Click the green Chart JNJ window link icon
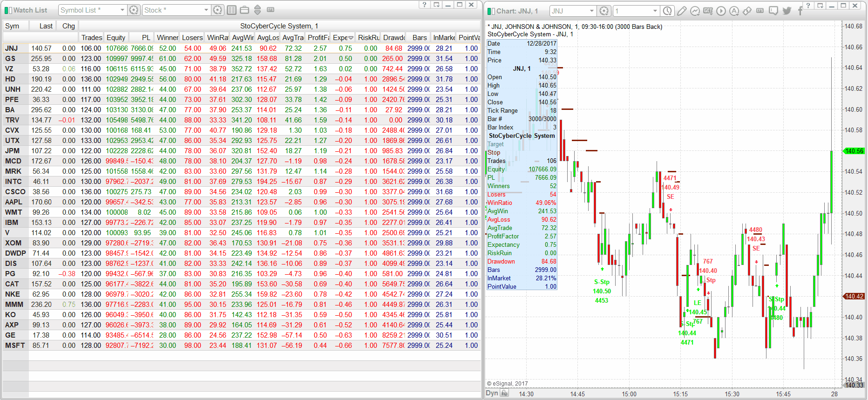Image resolution: width=868 pixels, height=400 pixels. click(491, 11)
